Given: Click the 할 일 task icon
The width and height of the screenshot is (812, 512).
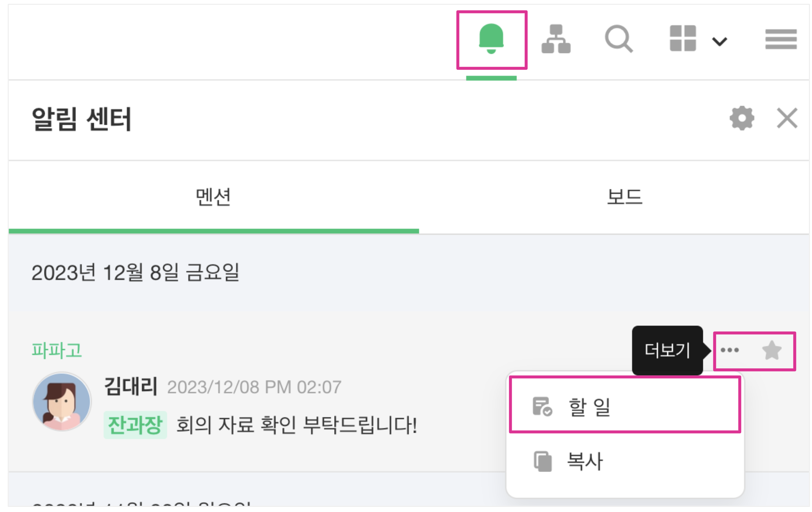Looking at the screenshot, I should click(x=542, y=406).
